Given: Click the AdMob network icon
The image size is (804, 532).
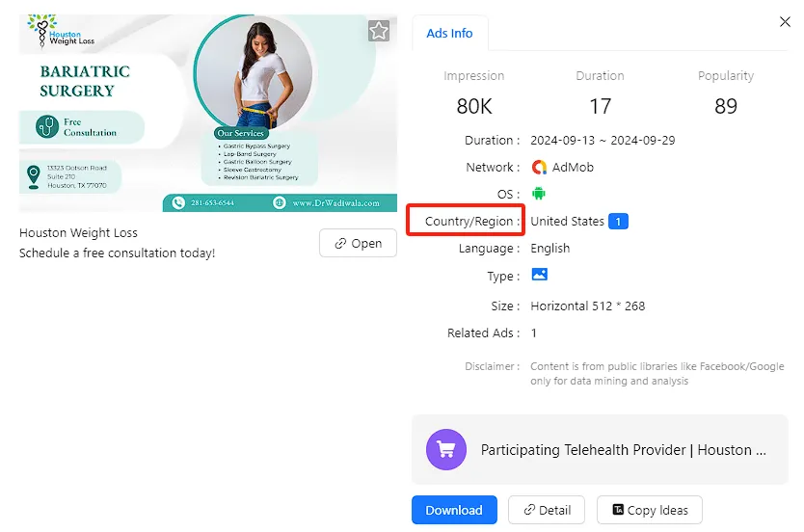Looking at the screenshot, I should point(539,168).
